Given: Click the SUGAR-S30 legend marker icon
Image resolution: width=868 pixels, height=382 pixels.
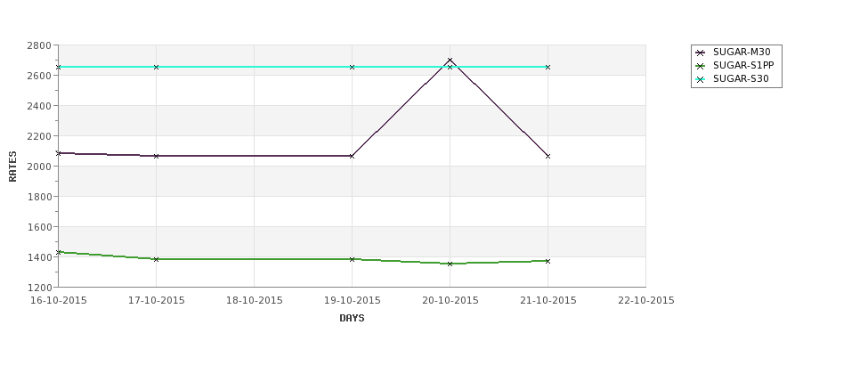Looking at the screenshot, I should (701, 79).
